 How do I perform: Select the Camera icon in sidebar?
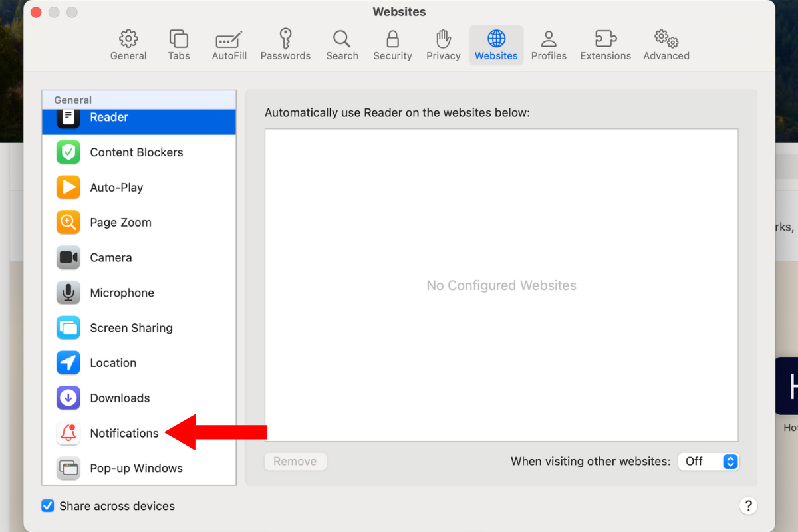[68, 258]
